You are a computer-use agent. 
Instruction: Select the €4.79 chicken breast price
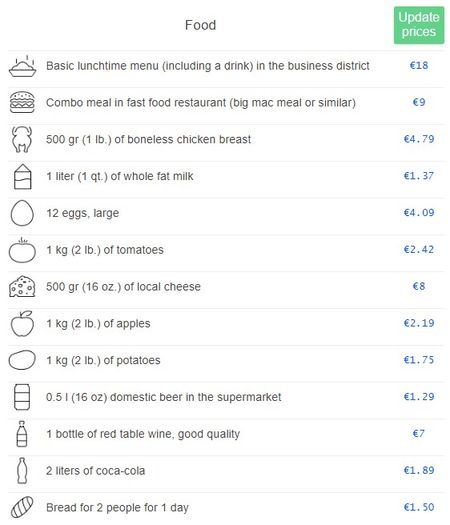(x=419, y=139)
